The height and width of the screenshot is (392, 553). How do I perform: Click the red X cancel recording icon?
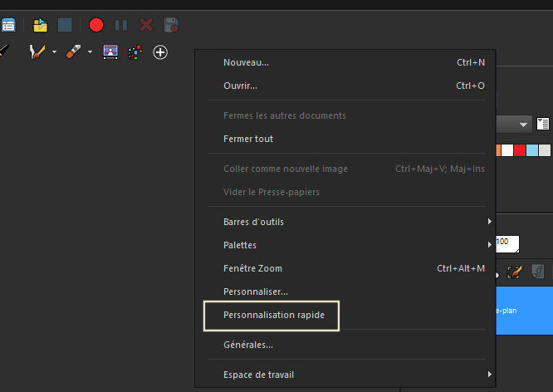click(146, 25)
